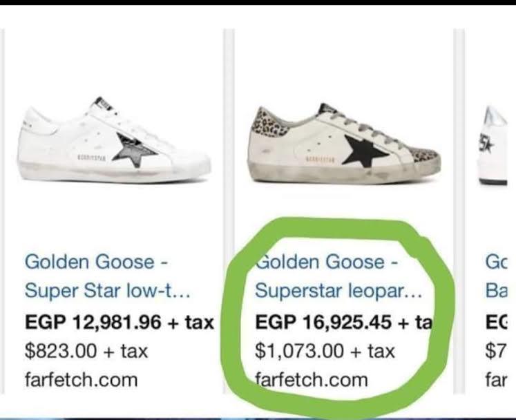Open the "Golden Goose - Super Star low-t..." link
This screenshot has height=420, width=516.
pyautogui.click(x=108, y=276)
